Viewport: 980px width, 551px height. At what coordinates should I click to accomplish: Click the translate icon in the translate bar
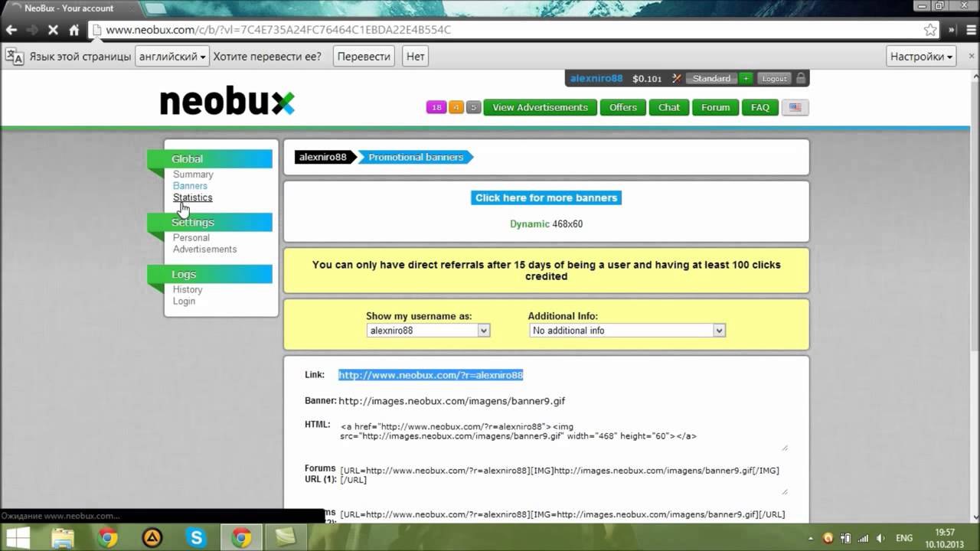coord(15,57)
